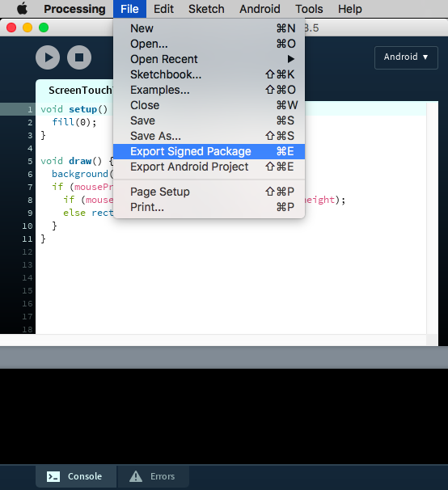The height and width of the screenshot is (490, 448).
Task: Select Save As... from File menu
Action: (209, 136)
